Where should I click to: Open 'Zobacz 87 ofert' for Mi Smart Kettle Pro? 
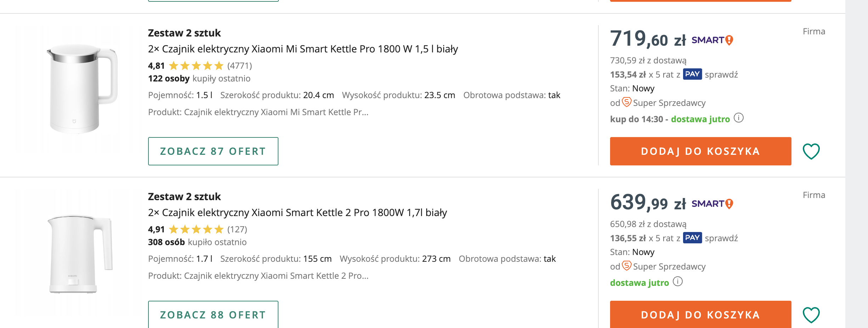pos(213,151)
